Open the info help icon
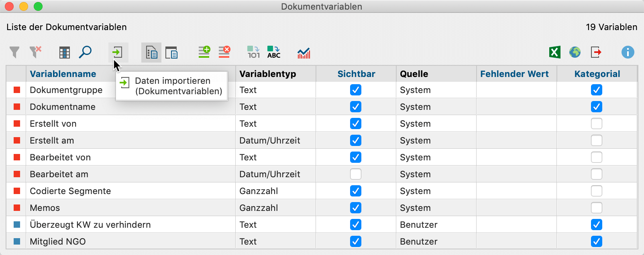 point(628,53)
